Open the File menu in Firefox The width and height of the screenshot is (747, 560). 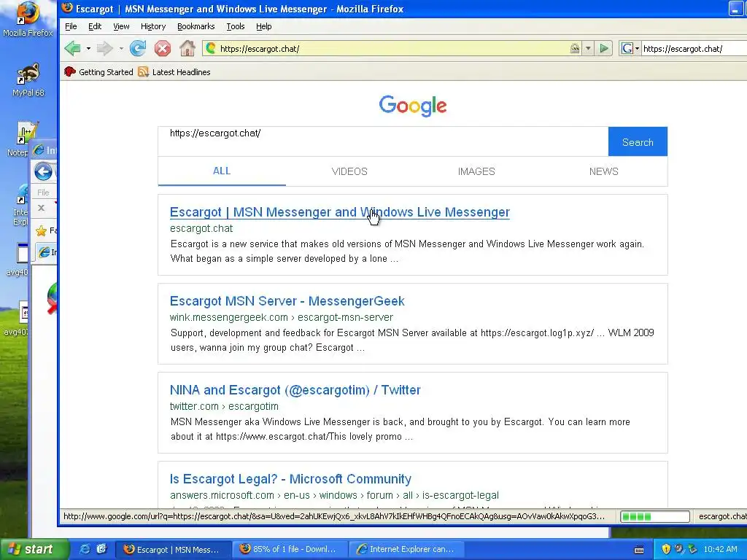pyautogui.click(x=71, y=26)
